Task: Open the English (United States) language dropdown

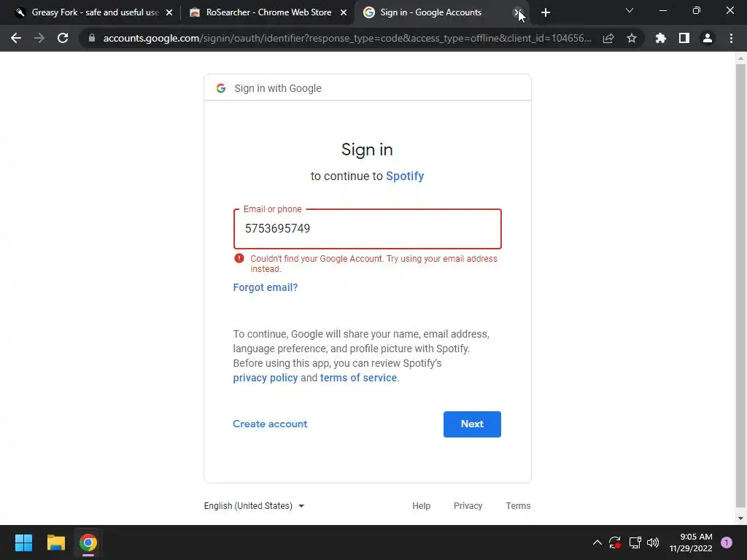Action: tap(254, 506)
